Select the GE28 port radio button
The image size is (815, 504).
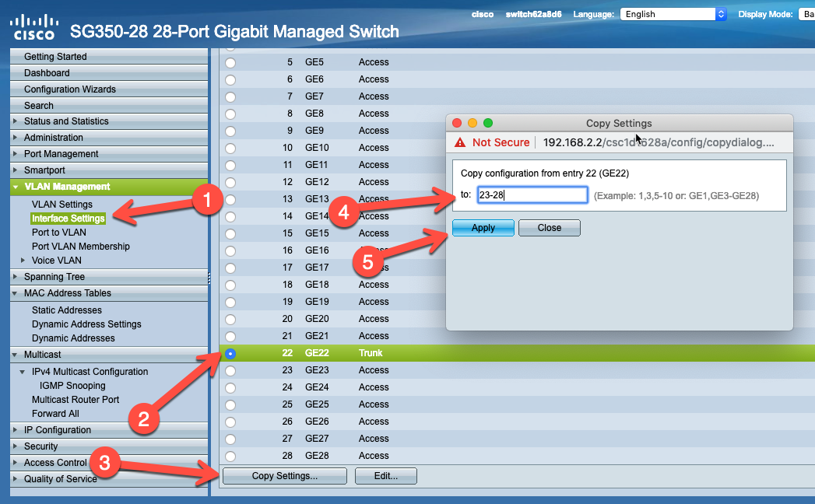click(230, 457)
